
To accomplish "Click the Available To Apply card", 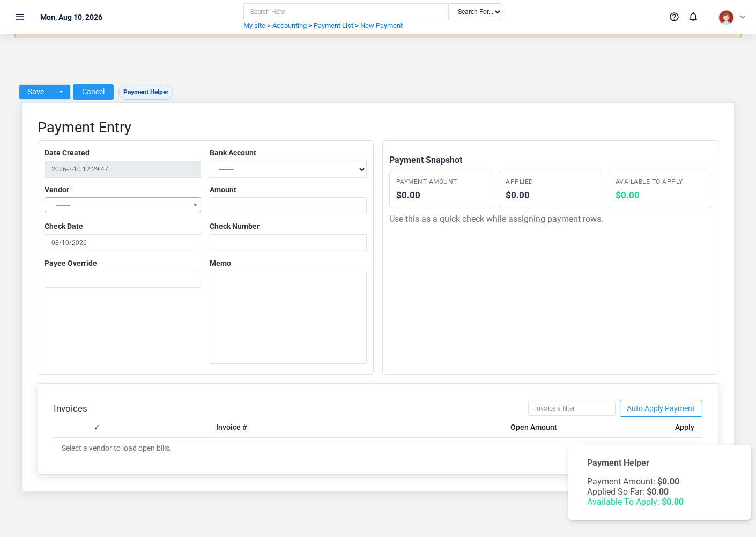I will tap(660, 190).
